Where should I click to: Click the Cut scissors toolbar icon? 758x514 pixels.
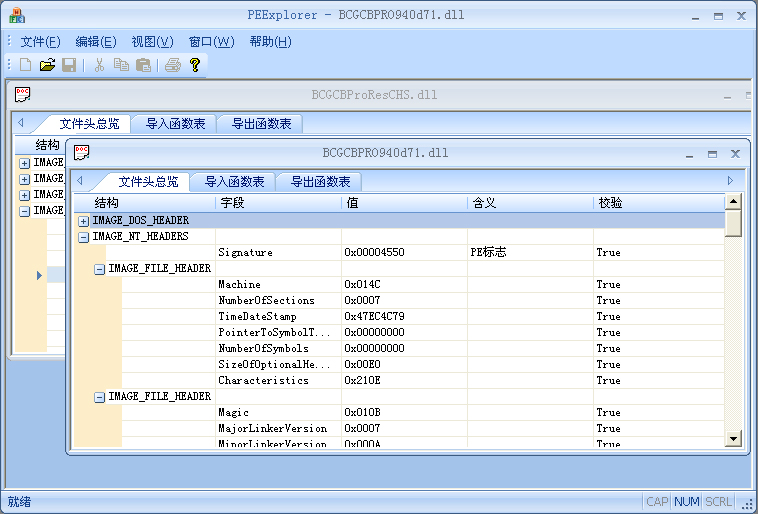[x=99, y=65]
